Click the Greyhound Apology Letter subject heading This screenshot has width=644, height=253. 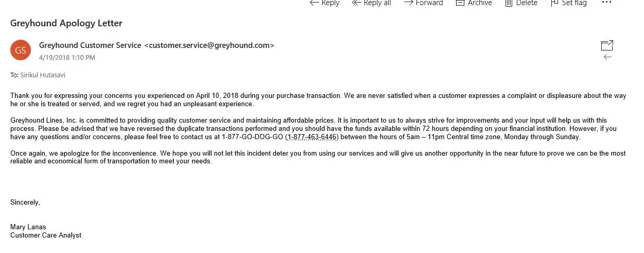[x=66, y=23]
